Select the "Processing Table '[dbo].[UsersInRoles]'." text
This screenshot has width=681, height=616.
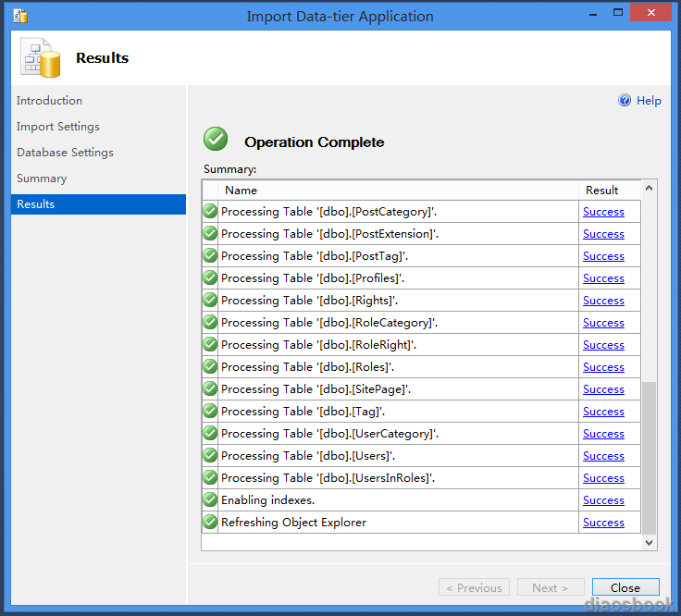point(328,478)
